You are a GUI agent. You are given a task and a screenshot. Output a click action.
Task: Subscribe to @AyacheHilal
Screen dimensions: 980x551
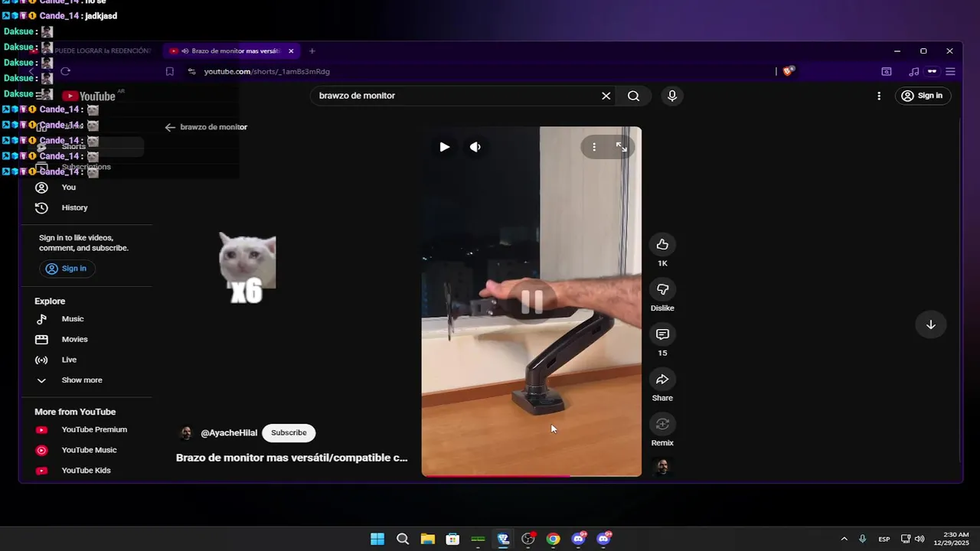click(x=289, y=433)
